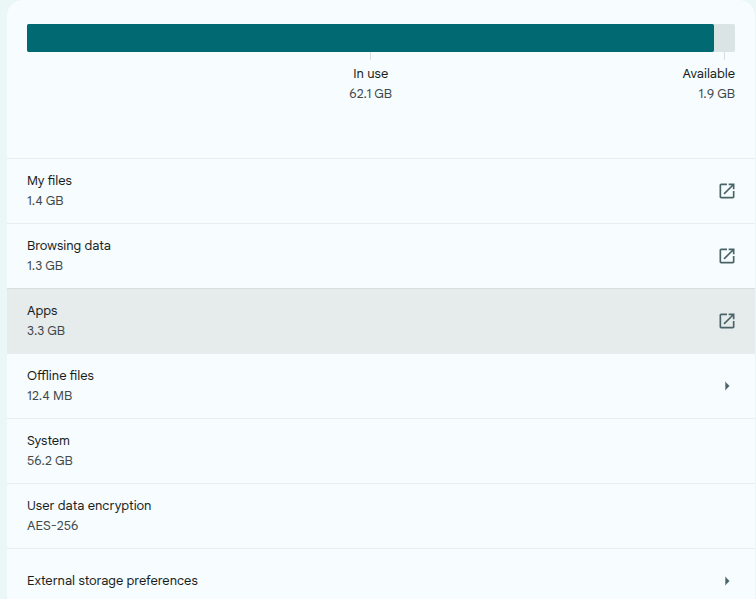Expand External storage preferences arrow
Image resolution: width=756 pixels, height=599 pixels.
tap(727, 581)
